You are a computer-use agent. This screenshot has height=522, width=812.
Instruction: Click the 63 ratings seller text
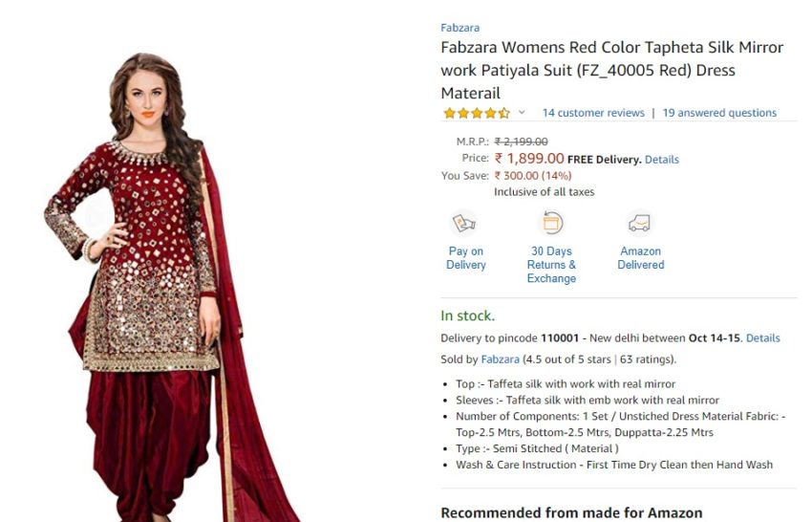coord(647,359)
